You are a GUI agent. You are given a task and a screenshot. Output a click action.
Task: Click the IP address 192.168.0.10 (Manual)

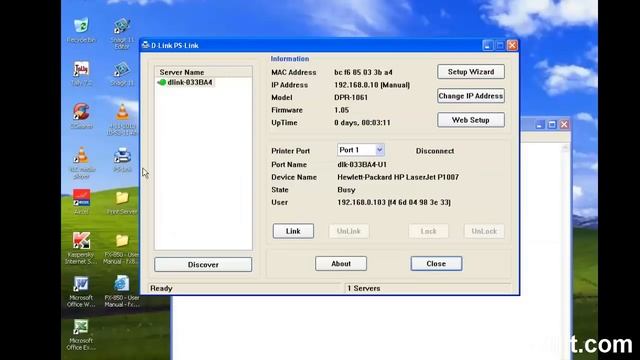tap(372, 85)
